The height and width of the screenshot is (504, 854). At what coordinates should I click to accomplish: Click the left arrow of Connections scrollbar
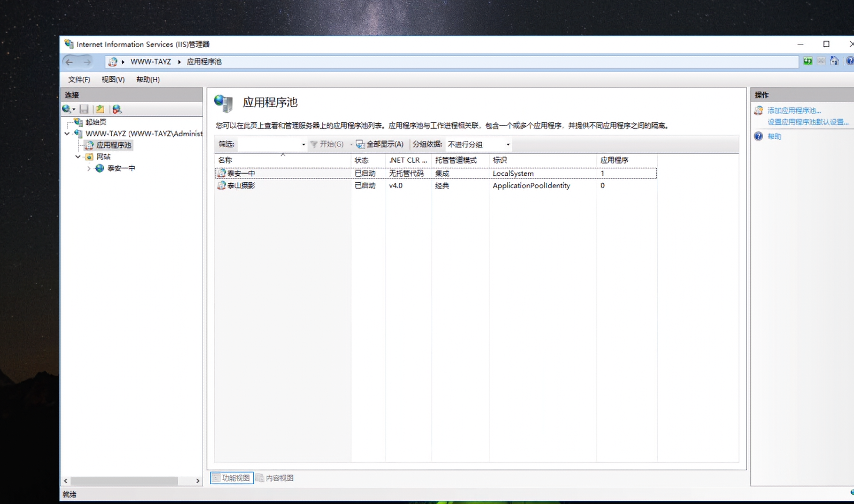(66, 481)
